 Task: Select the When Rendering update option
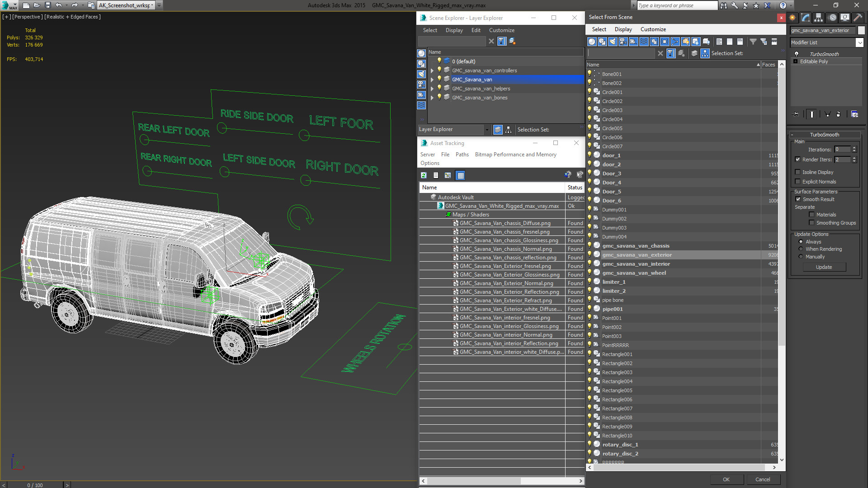tap(801, 249)
